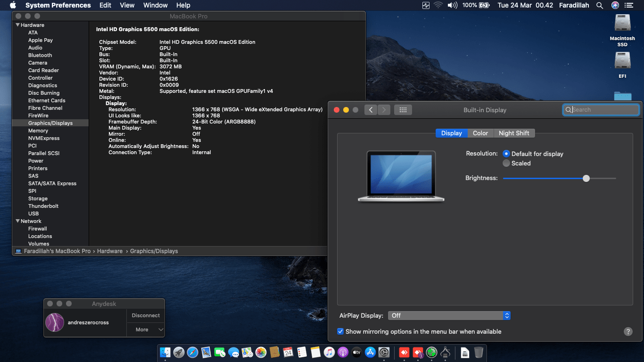The image size is (644, 362).
Task: Click the help question mark button
Action: click(x=628, y=331)
